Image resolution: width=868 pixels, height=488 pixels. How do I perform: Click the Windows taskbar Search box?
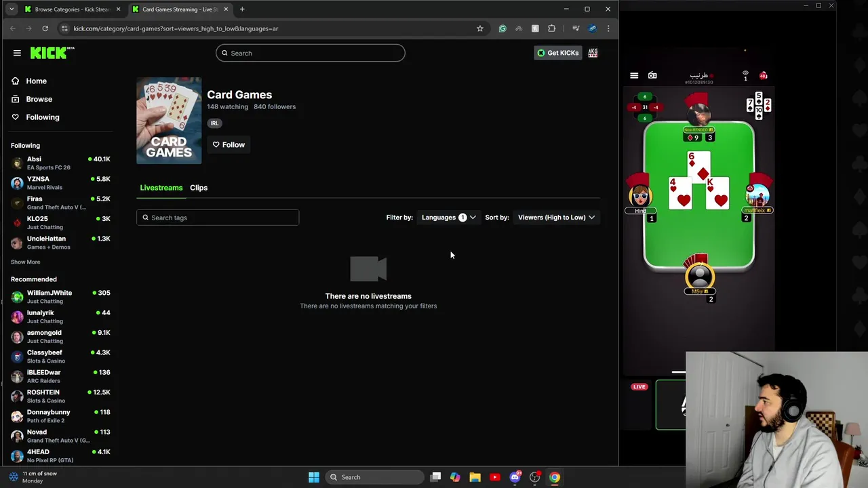pos(375,477)
